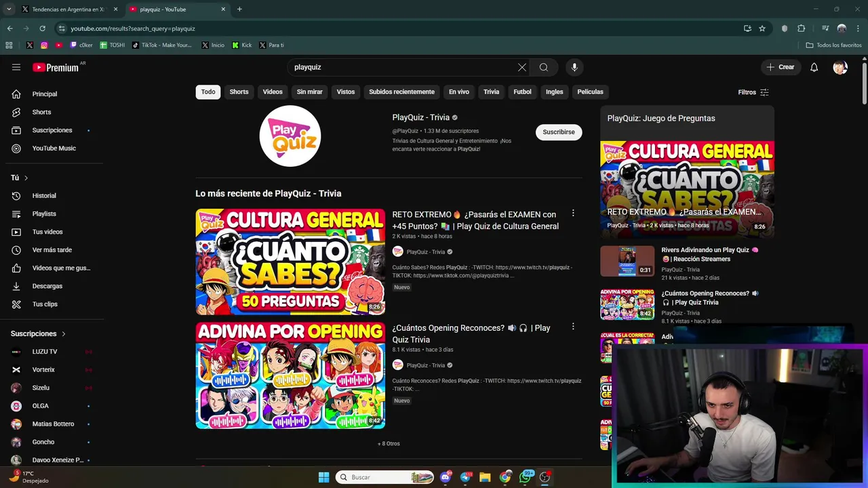Open the account avatar menu

coord(840,67)
